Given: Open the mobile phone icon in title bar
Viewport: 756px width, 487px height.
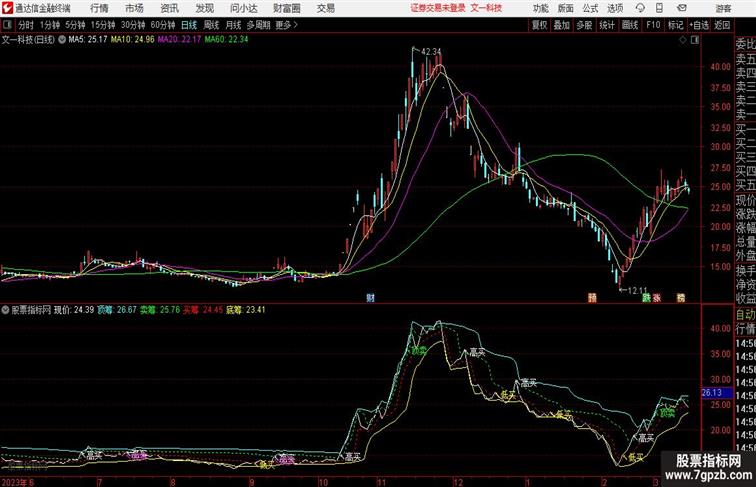Looking at the screenshot, I should click(x=660, y=8).
